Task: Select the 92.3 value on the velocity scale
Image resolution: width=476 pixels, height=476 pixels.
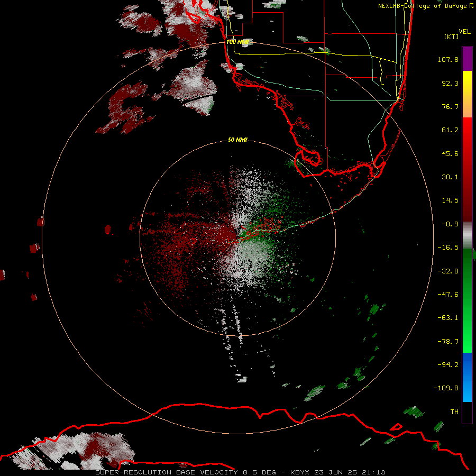Action: pos(450,83)
